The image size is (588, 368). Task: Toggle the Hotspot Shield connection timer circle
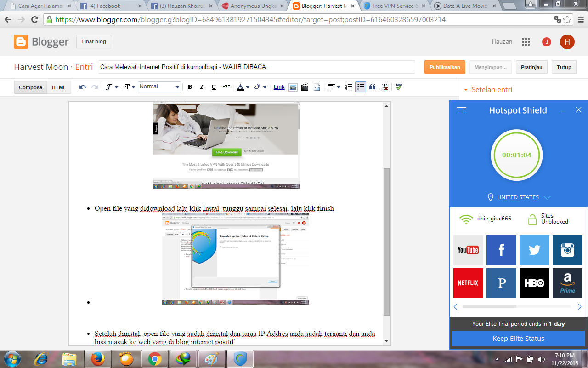(517, 155)
